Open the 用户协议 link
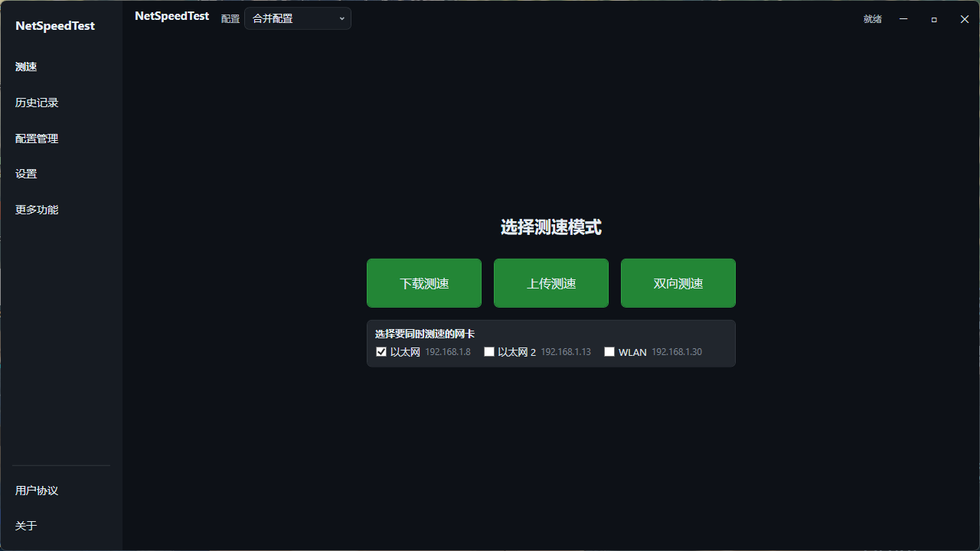Viewport: 980px width, 551px height. click(37, 491)
